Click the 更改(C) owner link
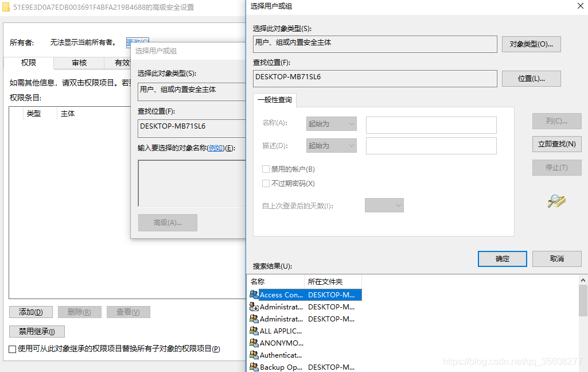The image size is (588, 372). point(139,41)
